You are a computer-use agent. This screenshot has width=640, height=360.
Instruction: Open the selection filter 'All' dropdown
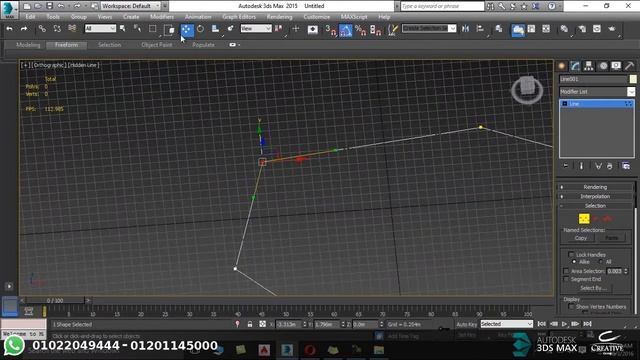[100, 28]
